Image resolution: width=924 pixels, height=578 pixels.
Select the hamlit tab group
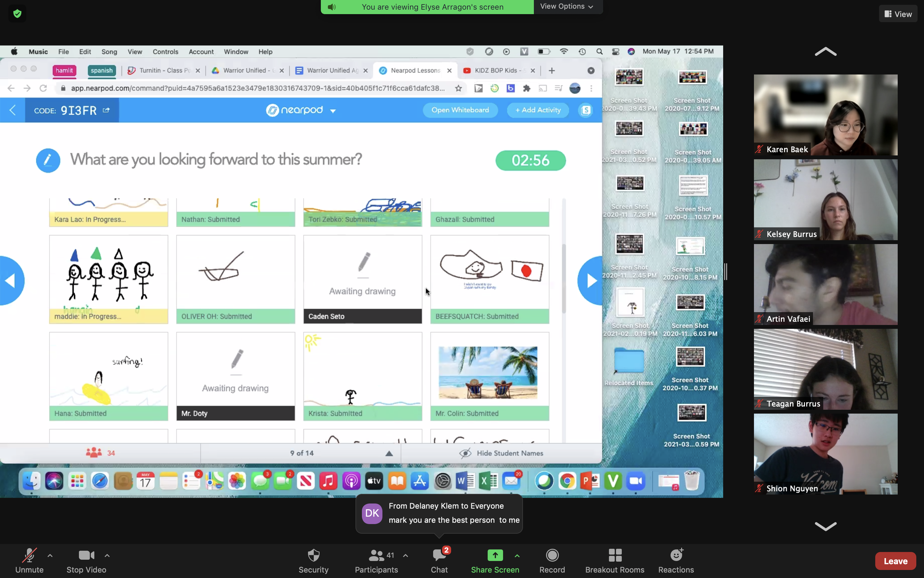click(x=64, y=71)
